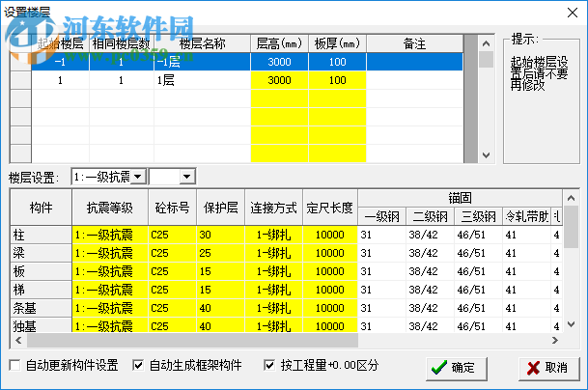Click 三级钢 46/51 cell in 板 row
588x390 pixels.
click(479, 271)
